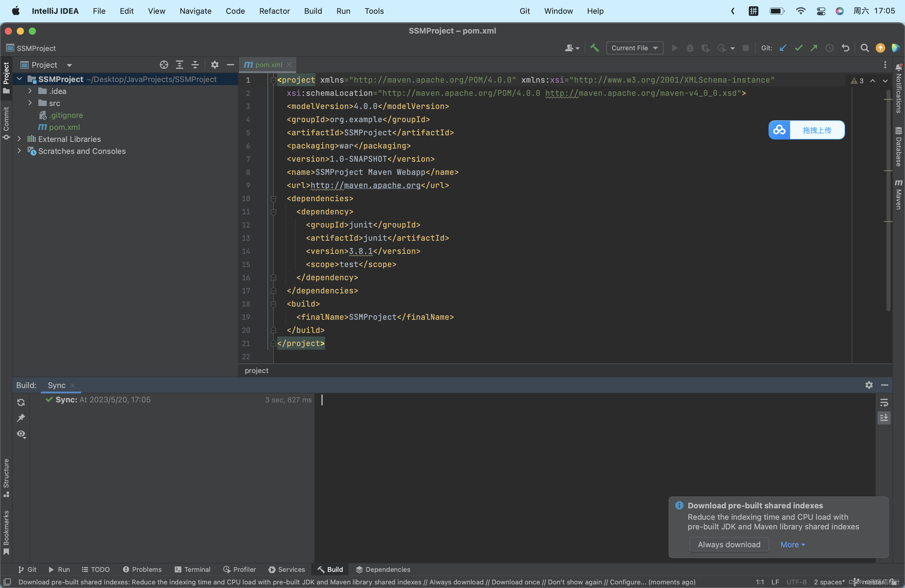Switch to the Terminal tool window tab
This screenshot has height=588, width=905.
click(x=192, y=569)
